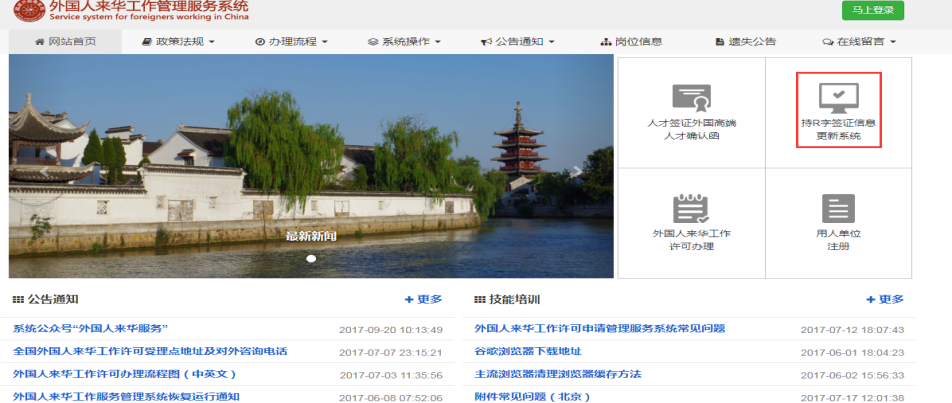Click the grid icon beside 技能培训 heading
This screenshot has height=403, width=952.
point(480,300)
